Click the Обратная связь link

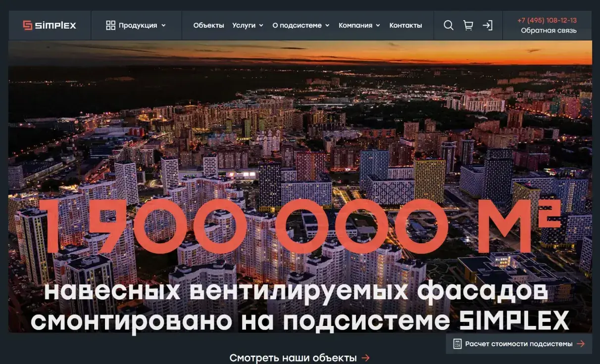[x=549, y=31]
